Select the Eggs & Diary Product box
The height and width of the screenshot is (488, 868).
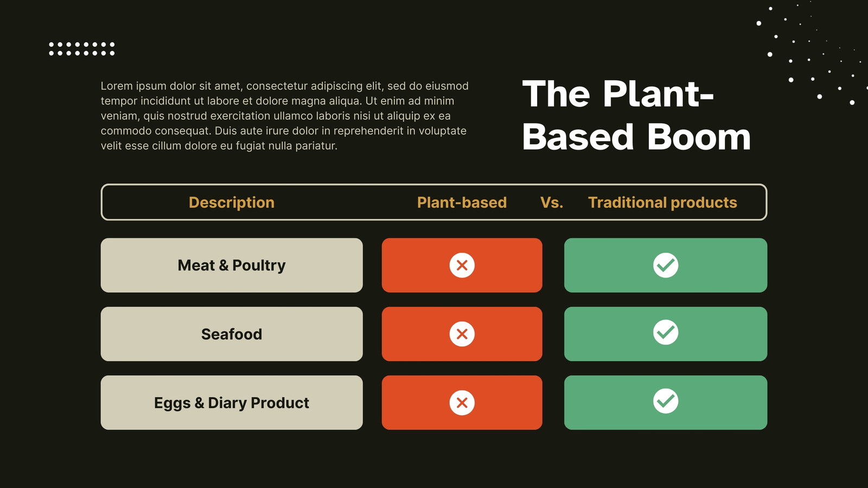pos(232,403)
